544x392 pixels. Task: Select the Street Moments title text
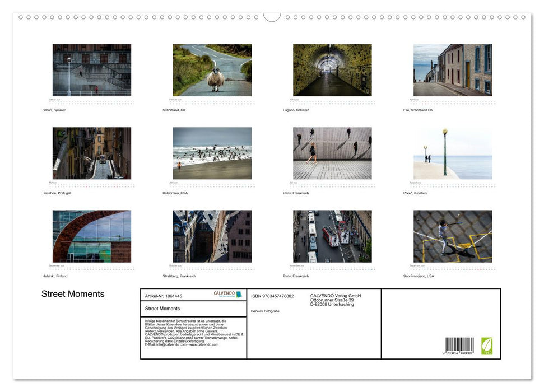73,293
